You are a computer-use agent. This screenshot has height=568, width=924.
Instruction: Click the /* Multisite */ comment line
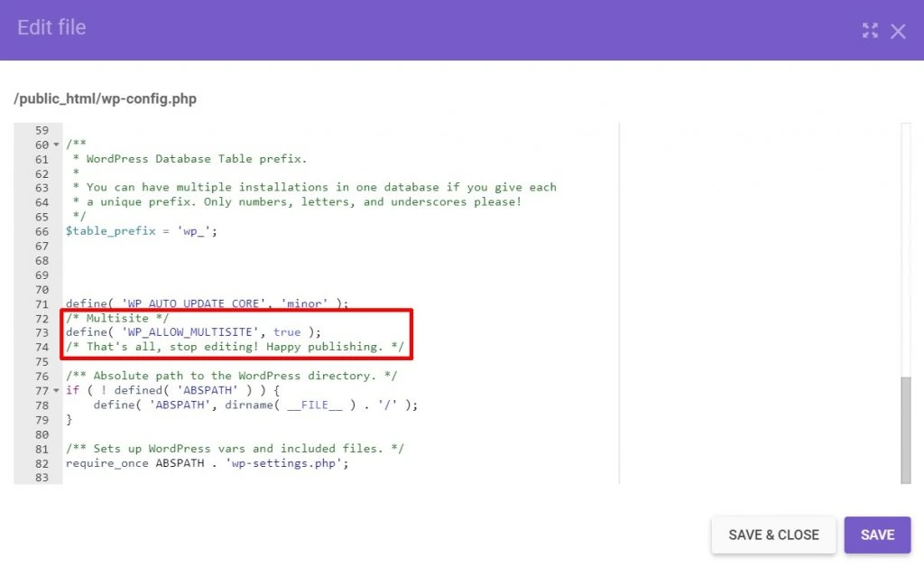coord(117,319)
